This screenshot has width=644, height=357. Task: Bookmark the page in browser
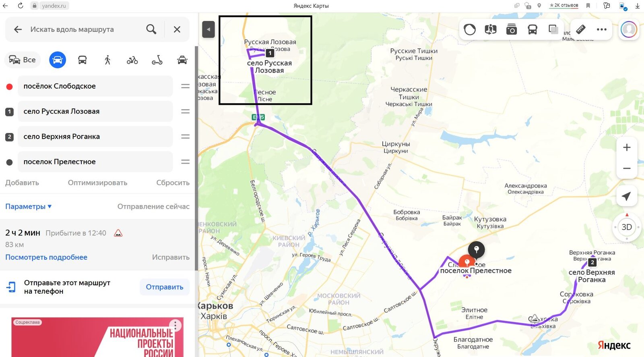click(x=588, y=6)
